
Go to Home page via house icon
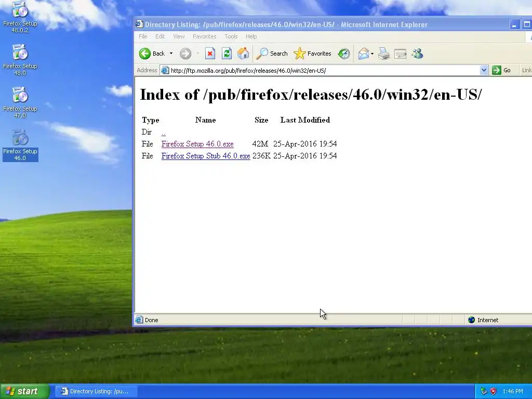click(x=243, y=54)
